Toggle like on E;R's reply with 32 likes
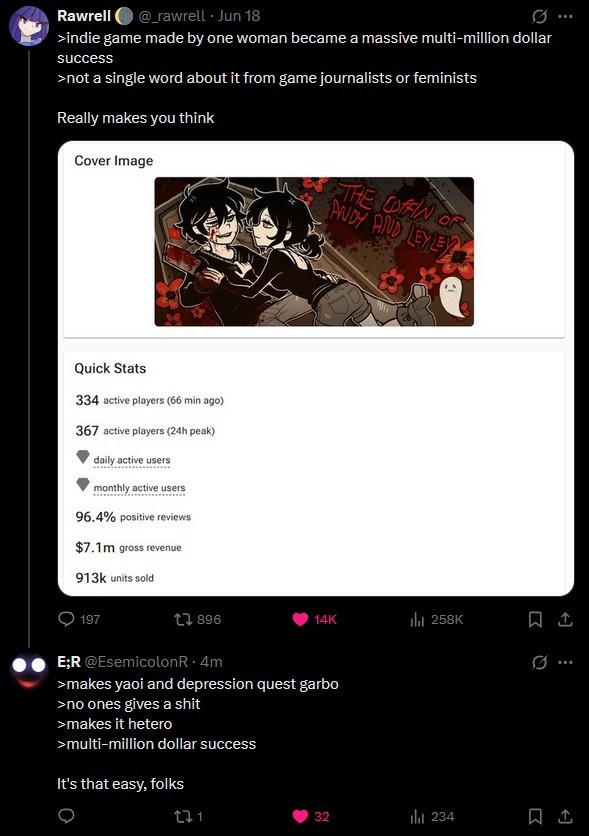589x836 pixels. [300, 816]
